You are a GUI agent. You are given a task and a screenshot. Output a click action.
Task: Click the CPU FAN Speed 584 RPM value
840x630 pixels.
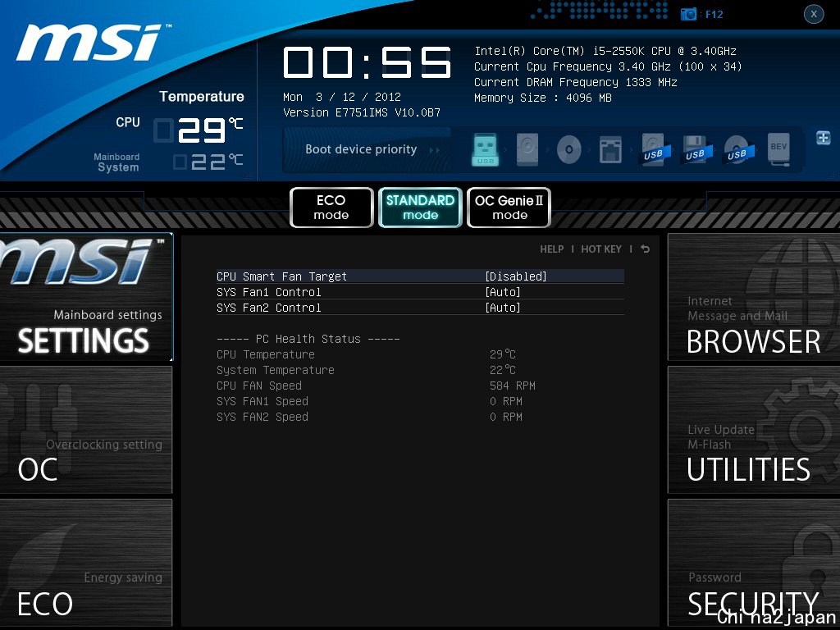[x=512, y=386]
